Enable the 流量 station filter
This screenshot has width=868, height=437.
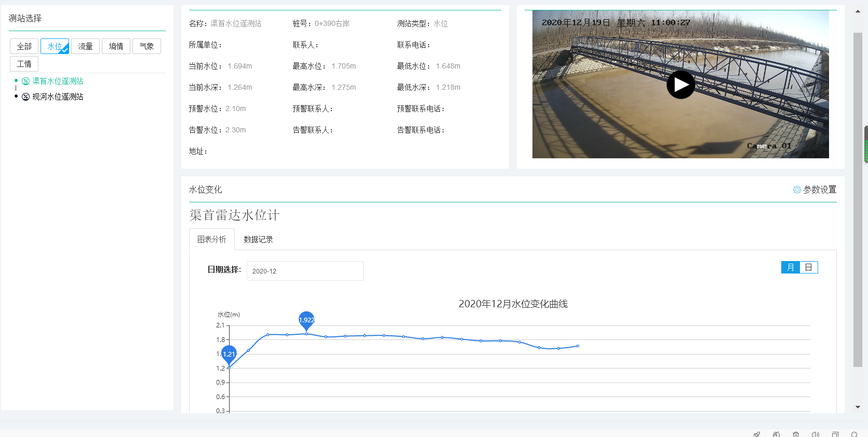click(x=85, y=47)
